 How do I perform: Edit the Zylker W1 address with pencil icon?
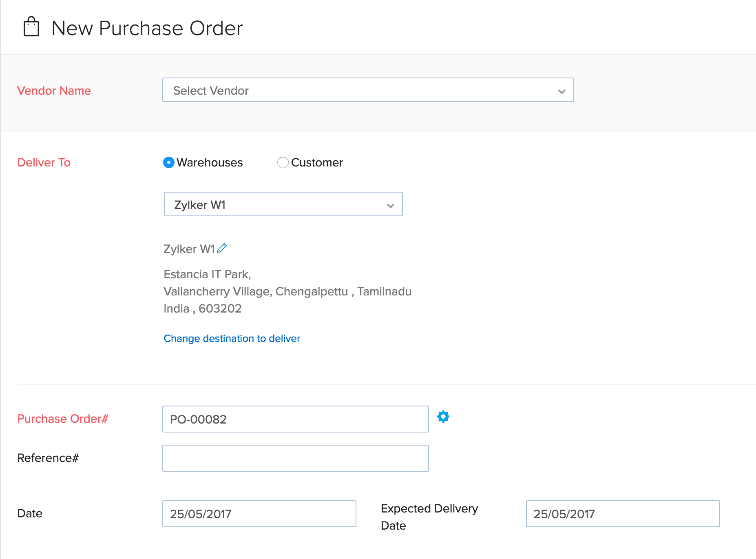222,248
